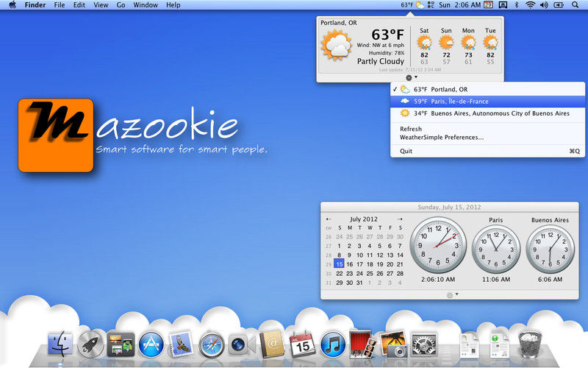
Task: Open the Go menu
Action: tap(121, 5)
